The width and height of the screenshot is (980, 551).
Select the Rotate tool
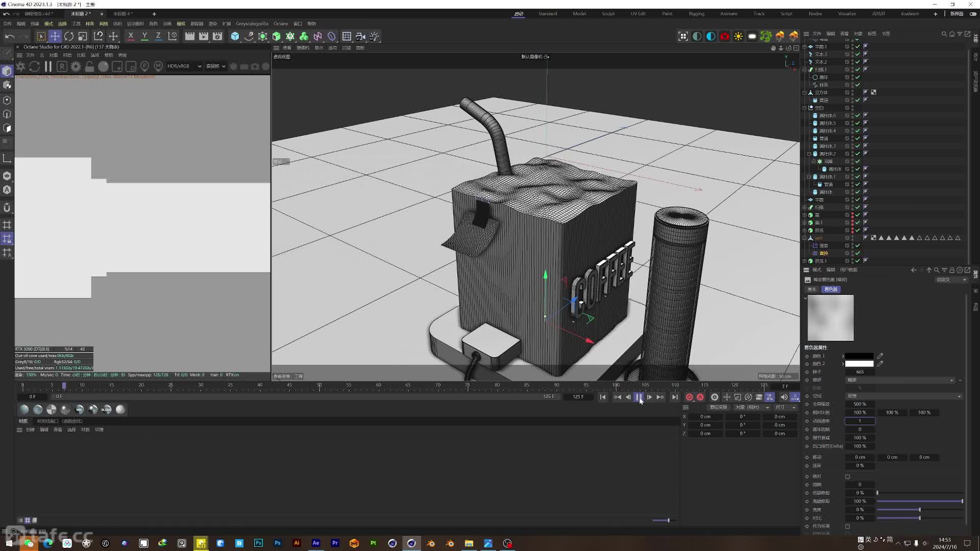tap(69, 36)
